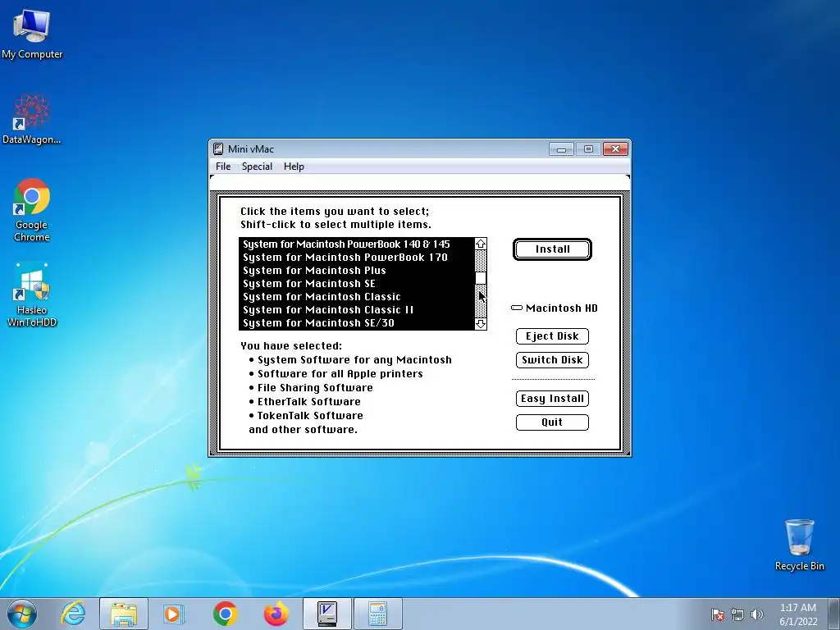Click the Easy Install button
This screenshot has height=630, width=840.
pos(552,399)
